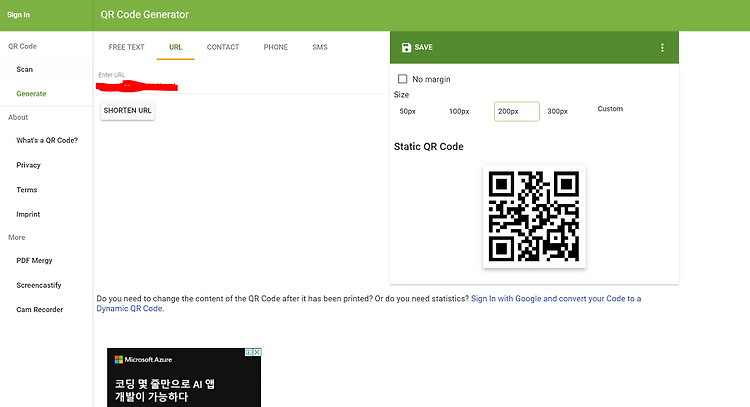This screenshot has width=750, height=407.
Task: Open the CONTACT tab
Action: [223, 47]
